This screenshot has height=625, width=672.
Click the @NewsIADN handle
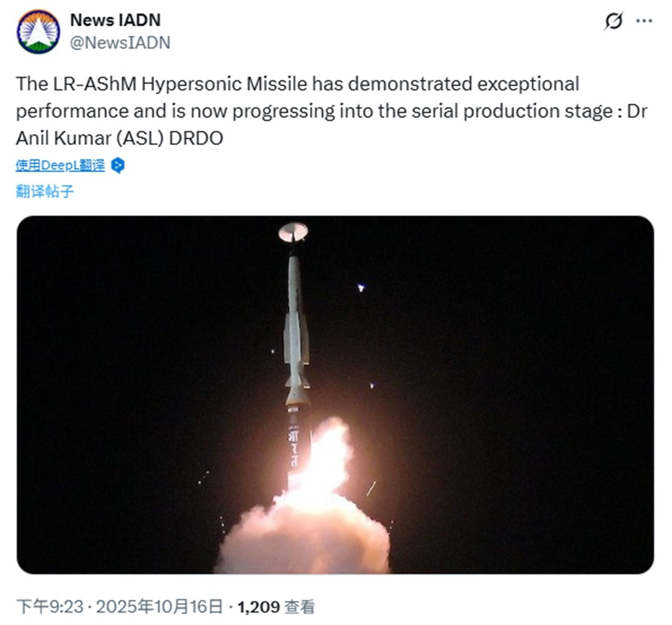120,42
